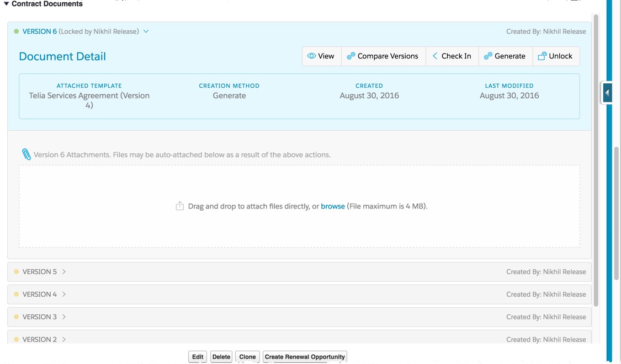Open the side panel collapse arrow tab
The image size is (621, 364).
point(607,93)
